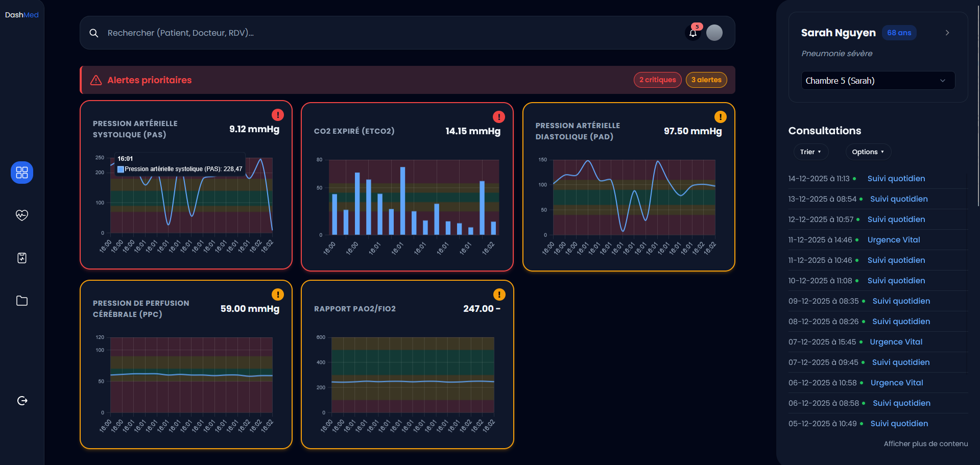
Task: Filter by the 3 alertes badge
Action: pyautogui.click(x=706, y=80)
